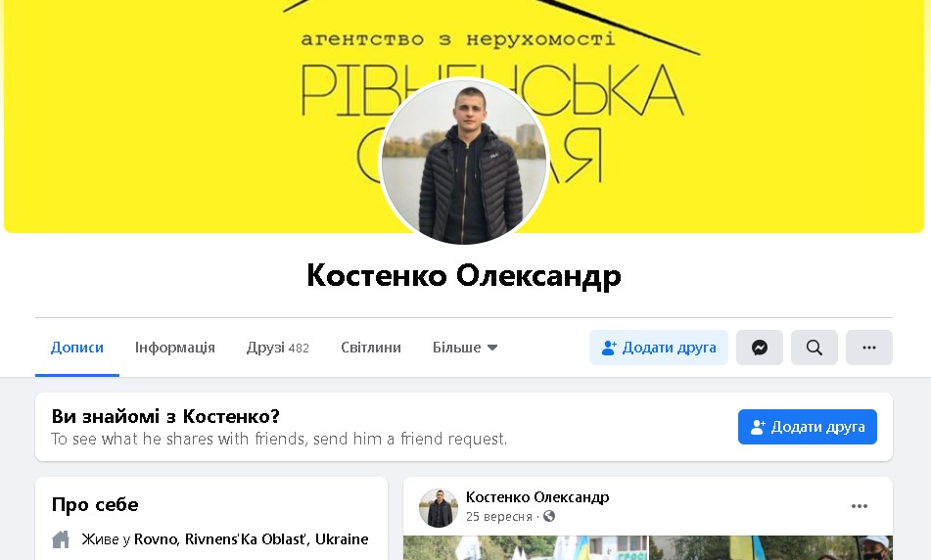The image size is (931, 560).
Task: Switch to the Інформація tab
Action: coord(174,348)
